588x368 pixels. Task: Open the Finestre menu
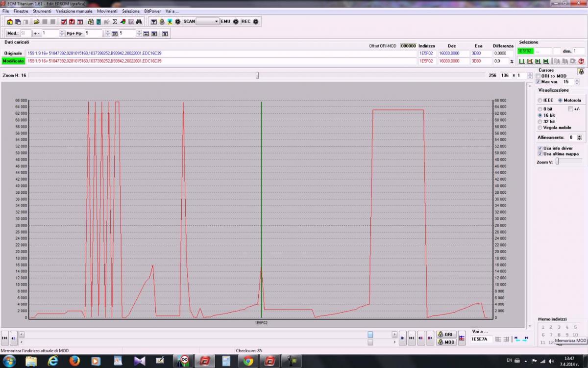click(x=21, y=11)
